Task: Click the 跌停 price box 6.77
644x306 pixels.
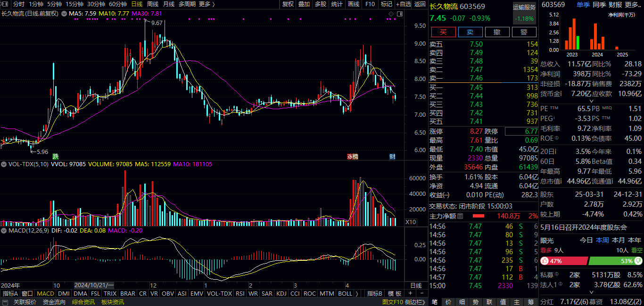Action: [x=521, y=131]
